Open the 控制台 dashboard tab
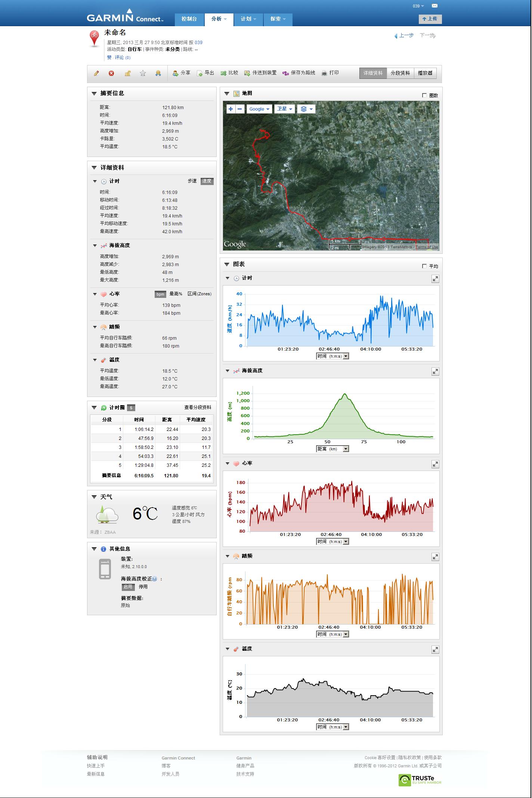The height and width of the screenshot is (798, 532). pos(189,19)
